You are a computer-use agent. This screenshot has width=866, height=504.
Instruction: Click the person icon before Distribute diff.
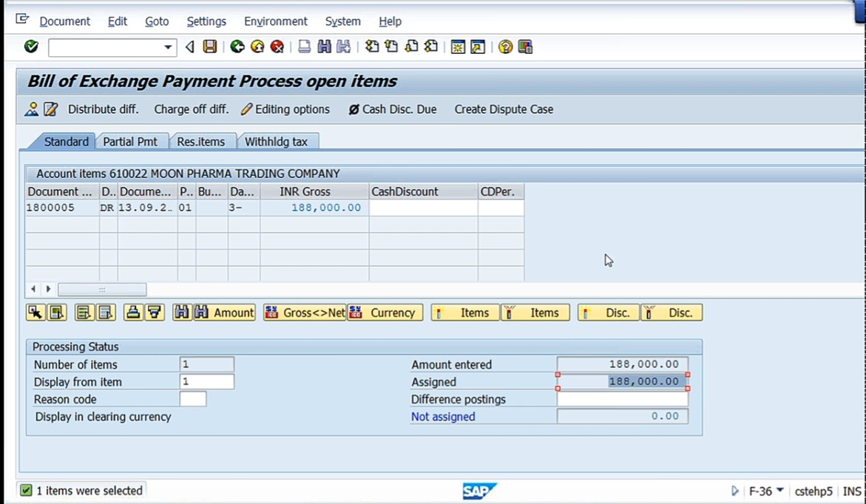coord(32,109)
